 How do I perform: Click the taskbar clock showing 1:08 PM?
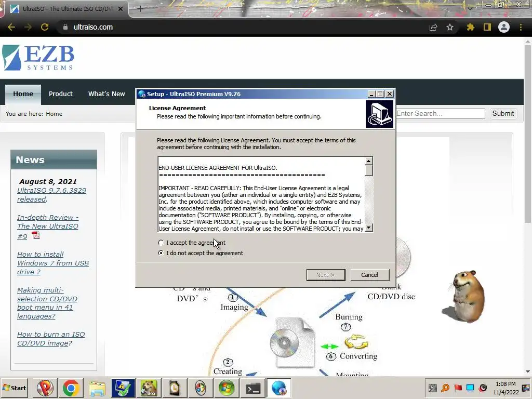[506, 388]
